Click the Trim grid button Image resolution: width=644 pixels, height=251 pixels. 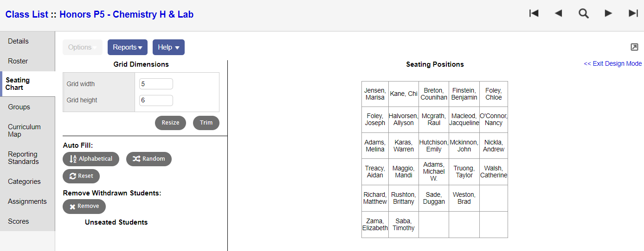point(206,123)
